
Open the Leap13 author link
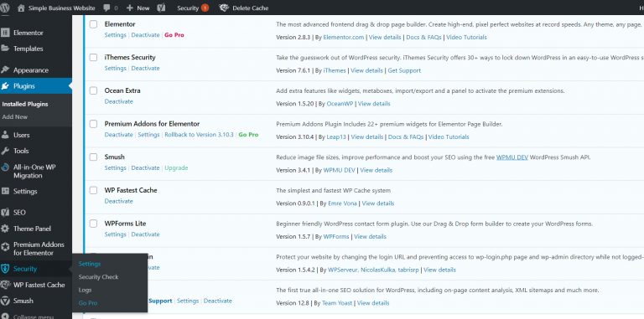click(336, 137)
